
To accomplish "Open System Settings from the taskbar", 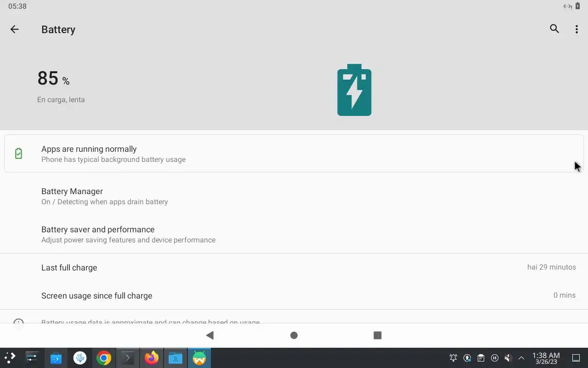I will pos(32,357).
